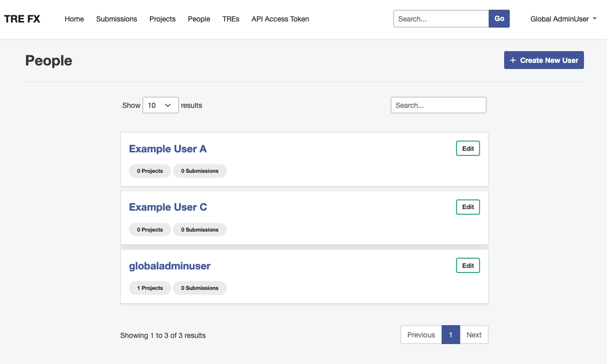Open the Projects nav link
Image resolution: width=607 pixels, height=364 pixels.
click(x=162, y=19)
